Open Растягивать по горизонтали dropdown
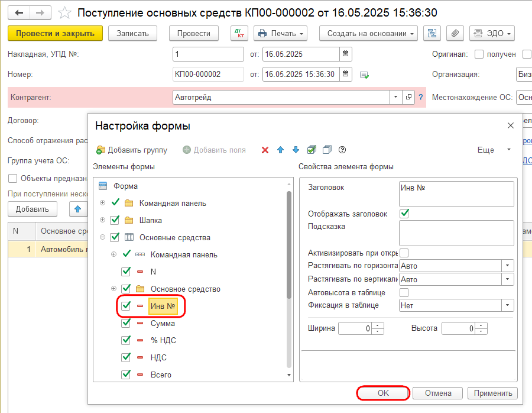532x413 pixels. 508,266
